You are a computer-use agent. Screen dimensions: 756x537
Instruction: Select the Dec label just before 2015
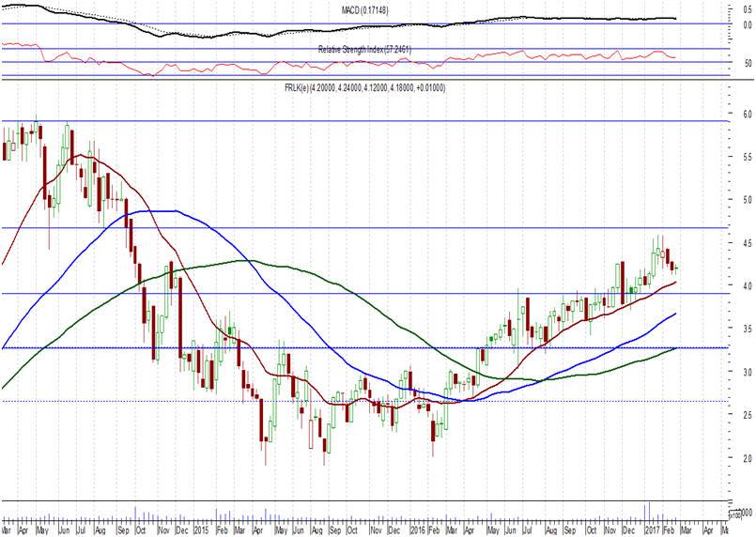tap(182, 530)
